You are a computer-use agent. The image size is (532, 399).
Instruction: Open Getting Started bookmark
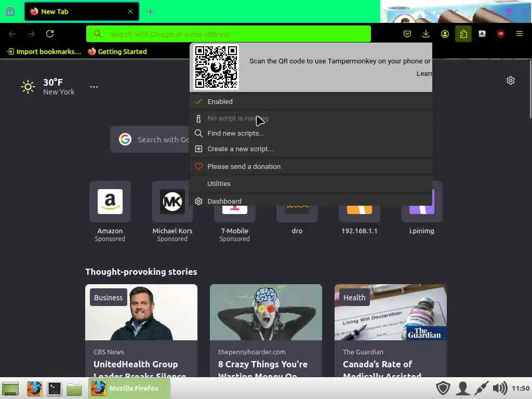(117, 51)
